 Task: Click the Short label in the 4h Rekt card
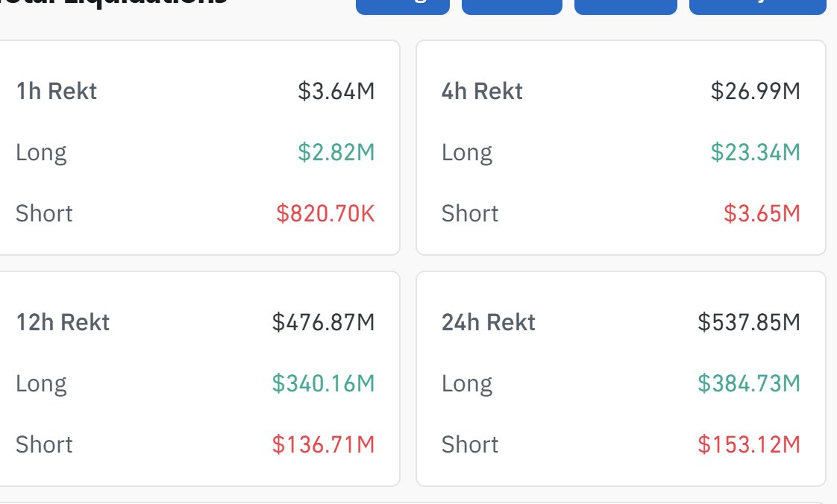point(470,213)
